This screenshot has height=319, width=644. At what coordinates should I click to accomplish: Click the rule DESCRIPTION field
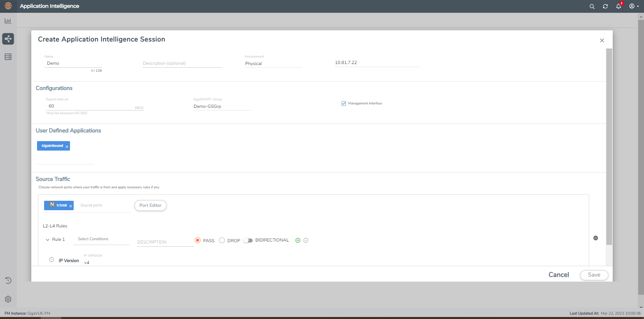point(165,242)
